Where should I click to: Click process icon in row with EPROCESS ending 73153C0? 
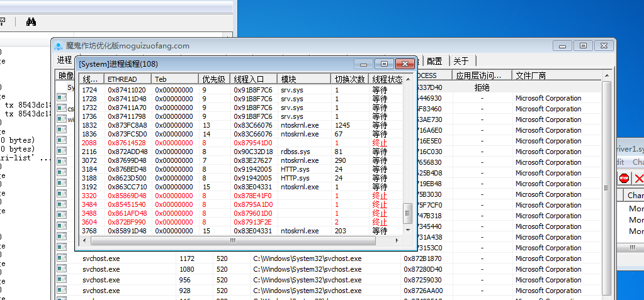point(62,247)
